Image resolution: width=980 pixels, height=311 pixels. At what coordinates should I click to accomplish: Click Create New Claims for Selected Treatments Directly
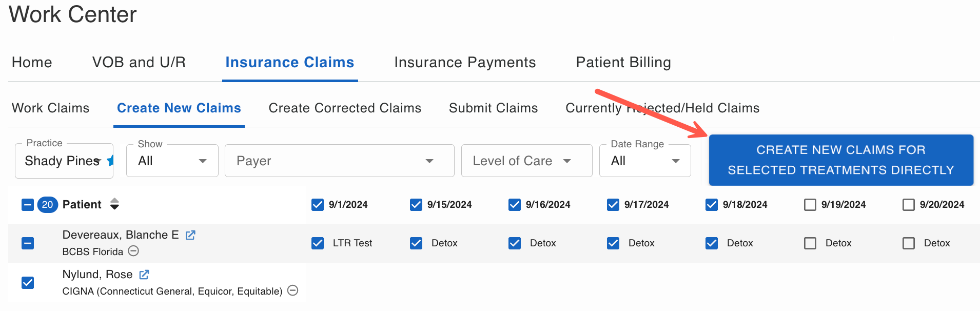pyautogui.click(x=840, y=160)
